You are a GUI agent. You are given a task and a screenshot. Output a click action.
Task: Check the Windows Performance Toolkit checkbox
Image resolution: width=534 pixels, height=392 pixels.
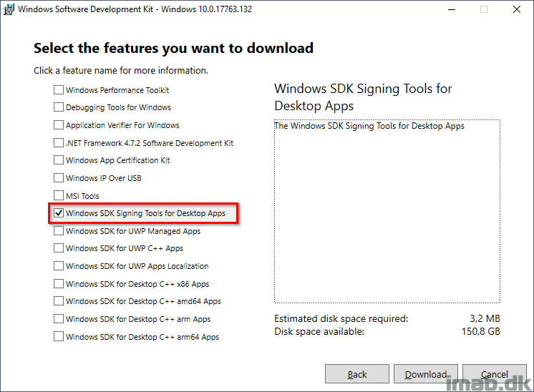click(x=59, y=90)
